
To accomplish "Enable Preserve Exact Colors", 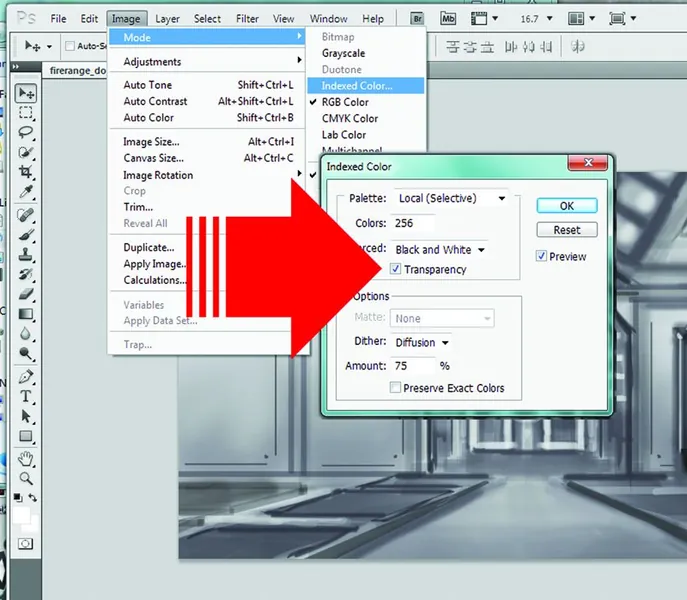I will point(395,387).
